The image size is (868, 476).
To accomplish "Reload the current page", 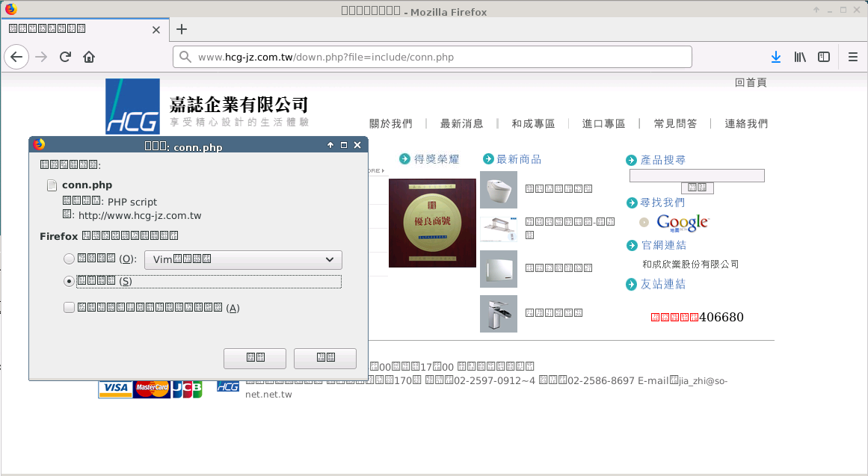I will 65,57.
